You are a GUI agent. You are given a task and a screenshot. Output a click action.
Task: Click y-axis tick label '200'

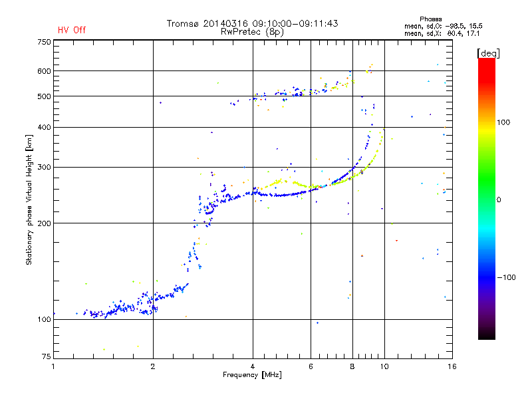click(x=45, y=223)
